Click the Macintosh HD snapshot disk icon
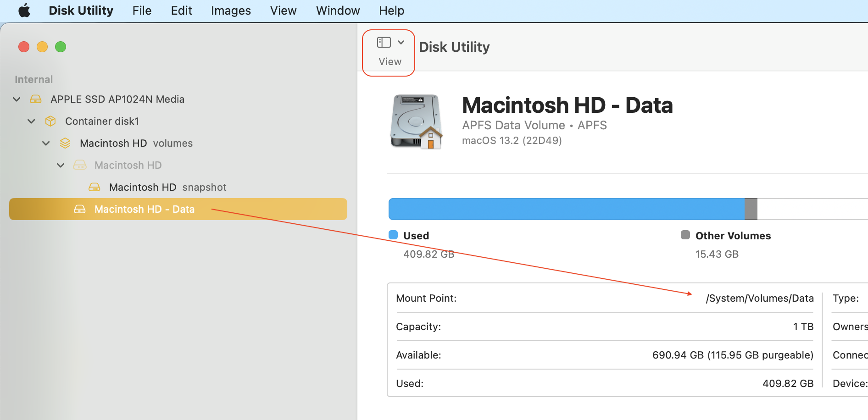Screen dimensions: 868x420 tap(95, 187)
